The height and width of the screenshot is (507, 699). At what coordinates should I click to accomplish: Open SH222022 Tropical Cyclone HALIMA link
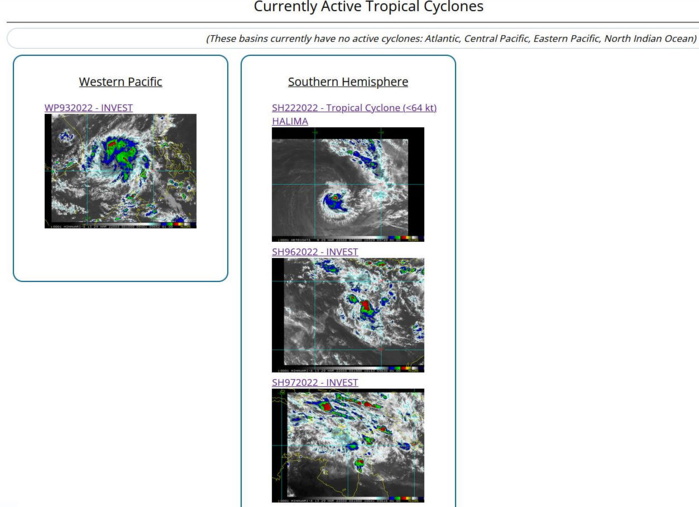click(x=354, y=108)
